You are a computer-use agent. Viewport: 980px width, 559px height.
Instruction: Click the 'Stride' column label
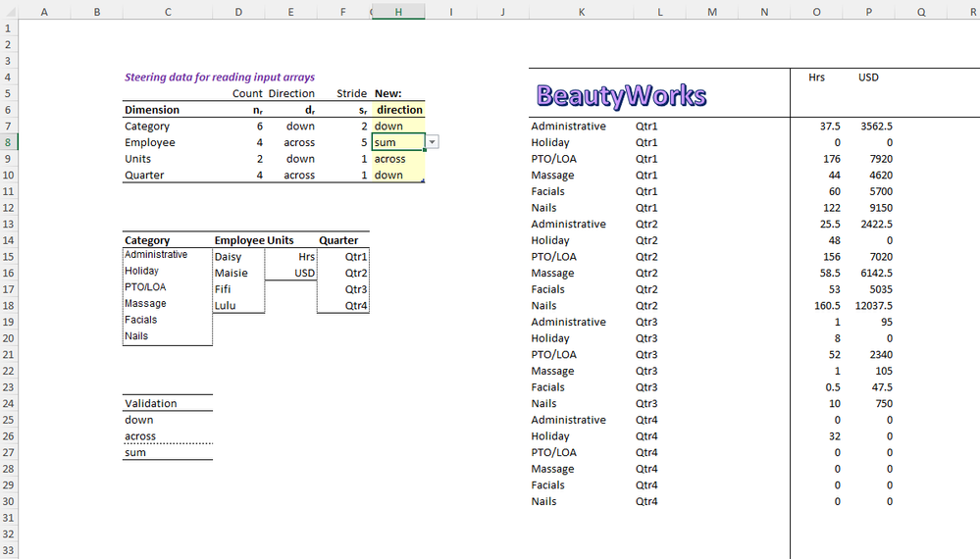[352, 94]
